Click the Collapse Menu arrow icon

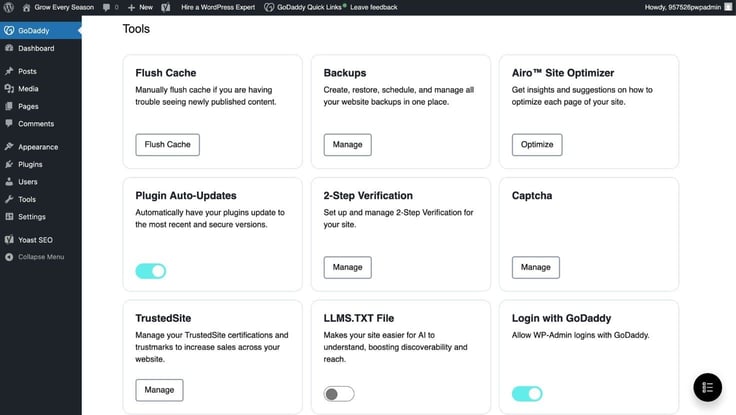(x=9, y=257)
